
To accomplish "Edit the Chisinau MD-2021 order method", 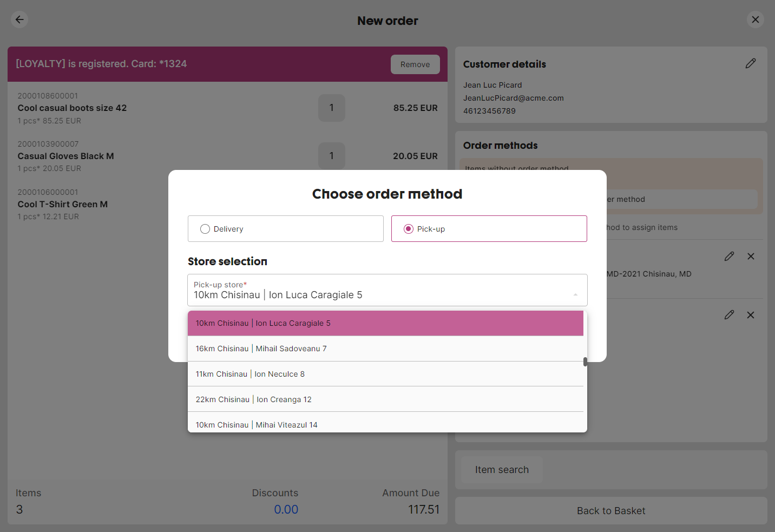I will (x=729, y=257).
